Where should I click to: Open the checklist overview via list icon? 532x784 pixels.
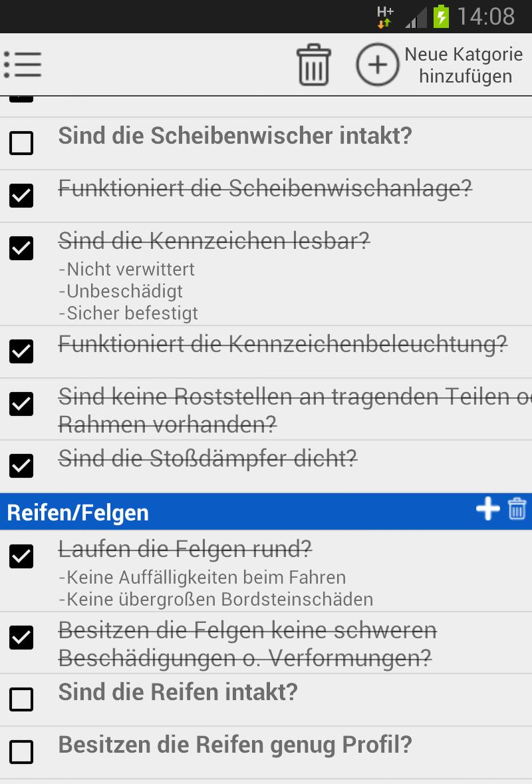(x=23, y=65)
